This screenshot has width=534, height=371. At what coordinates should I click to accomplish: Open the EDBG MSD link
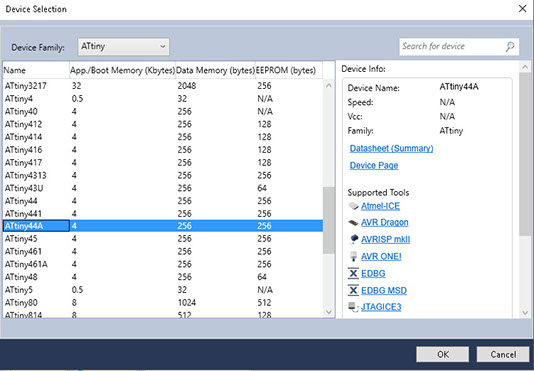click(384, 290)
